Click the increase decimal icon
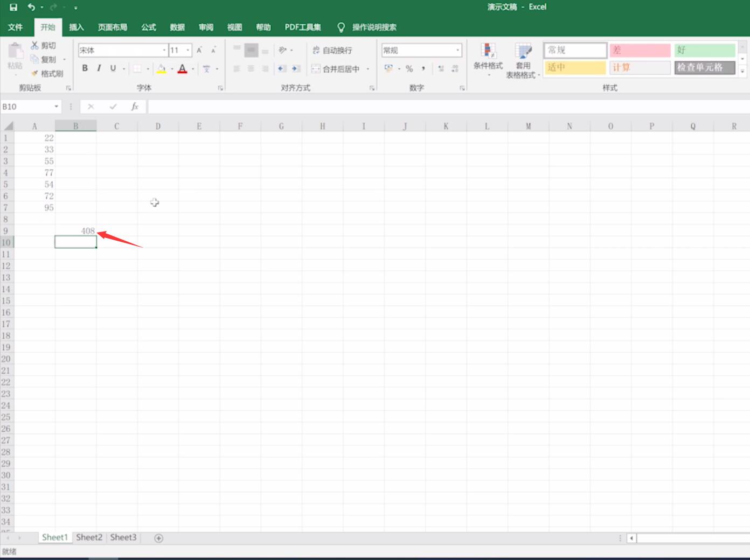 (441, 68)
